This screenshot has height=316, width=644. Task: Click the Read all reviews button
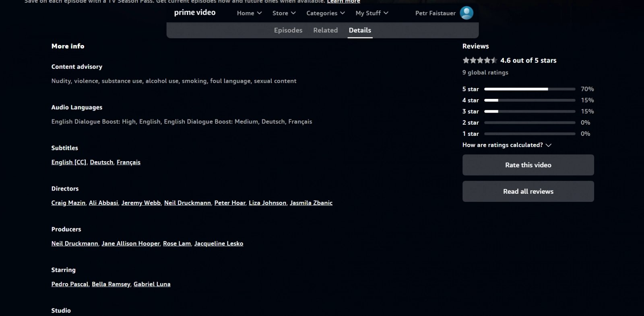point(528,191)
